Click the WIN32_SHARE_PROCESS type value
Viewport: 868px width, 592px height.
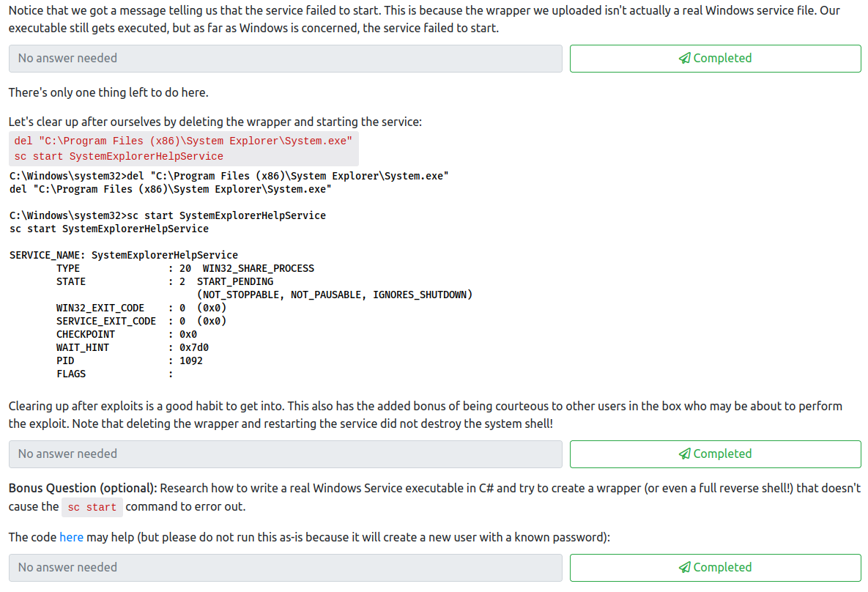point(258,268)
